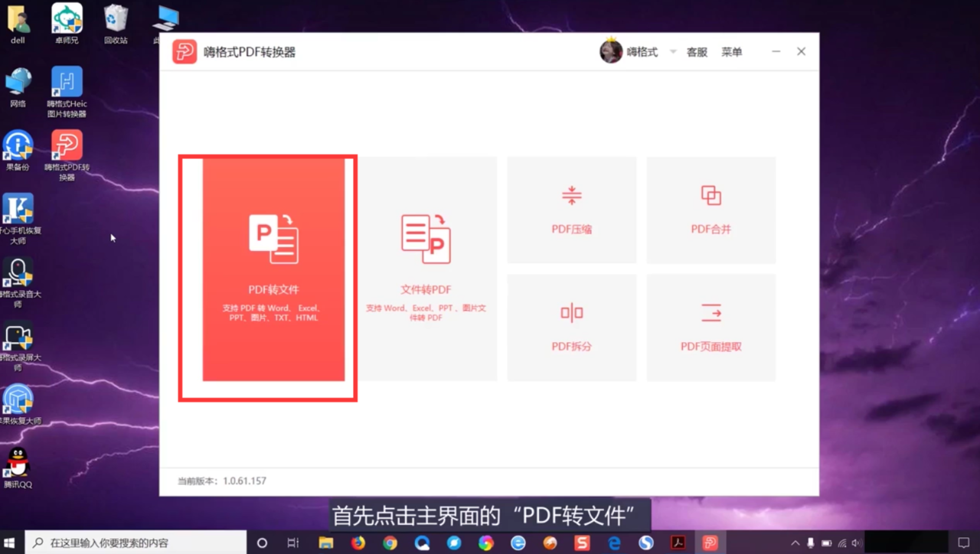
Task: Select the 手机恢复大师 desktop shortcut
Action: 18,219
